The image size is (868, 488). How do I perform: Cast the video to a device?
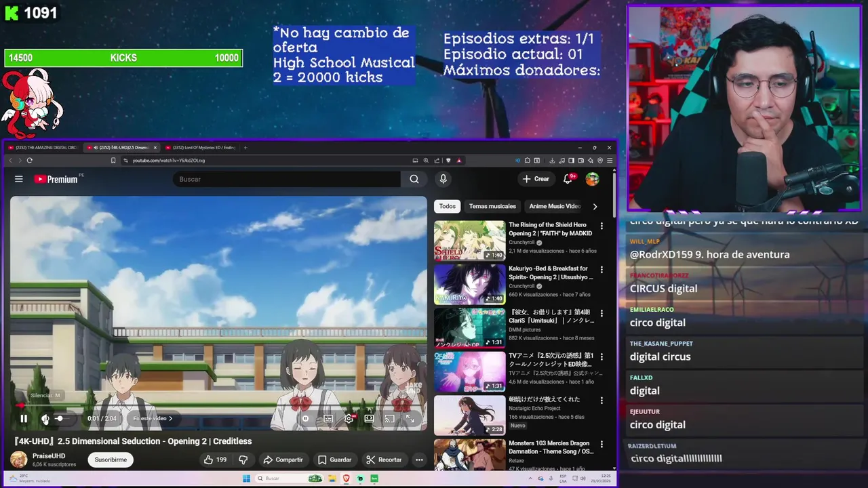tap(389, 419)
